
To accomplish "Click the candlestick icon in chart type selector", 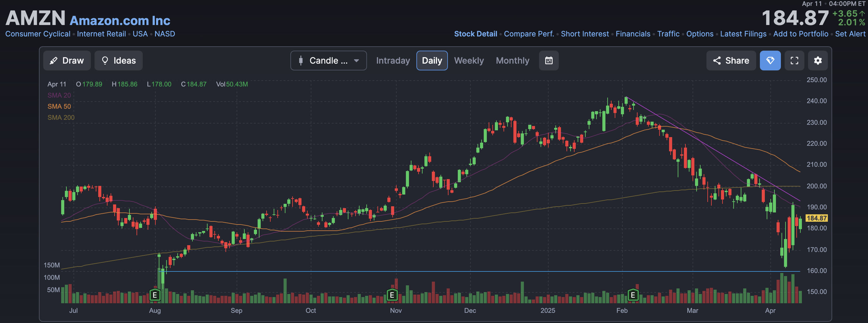I will coord(301,61).
